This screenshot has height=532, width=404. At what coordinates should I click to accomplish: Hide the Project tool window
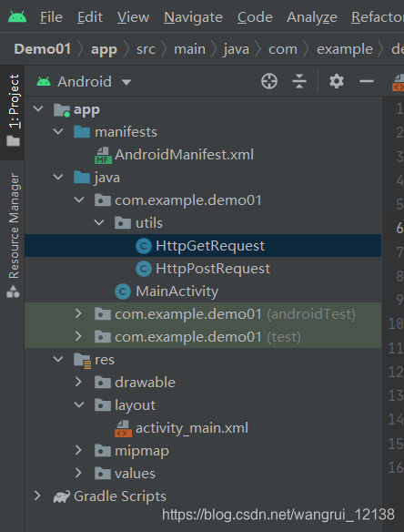coord(367,81)
